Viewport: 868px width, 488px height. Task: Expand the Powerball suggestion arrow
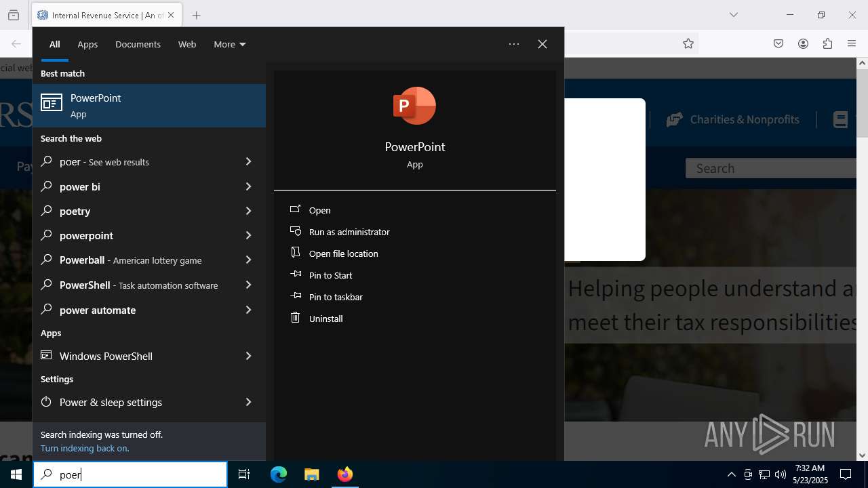click(248, 260)
